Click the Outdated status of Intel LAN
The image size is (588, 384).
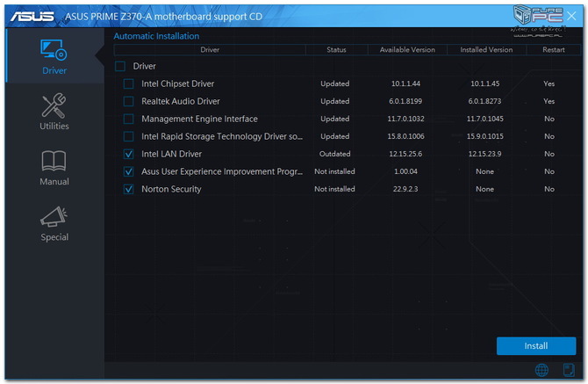coord(335,154)
